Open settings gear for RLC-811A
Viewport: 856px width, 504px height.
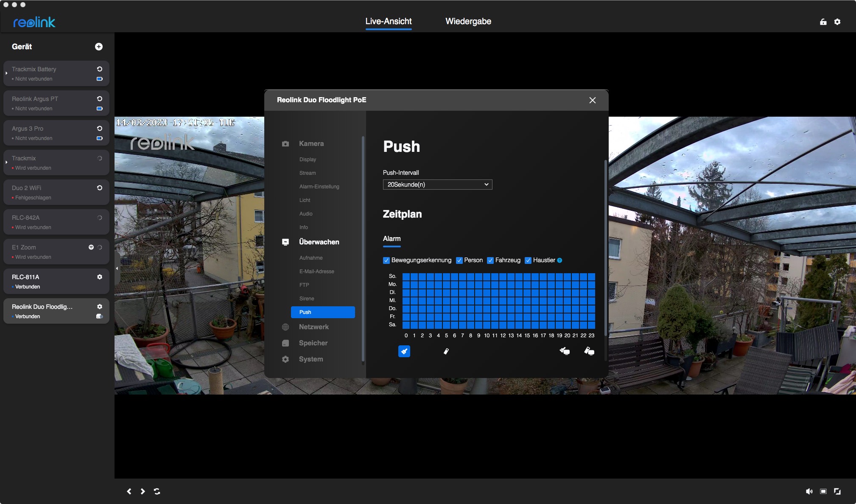pyautogui.click(x=100, y=277)
